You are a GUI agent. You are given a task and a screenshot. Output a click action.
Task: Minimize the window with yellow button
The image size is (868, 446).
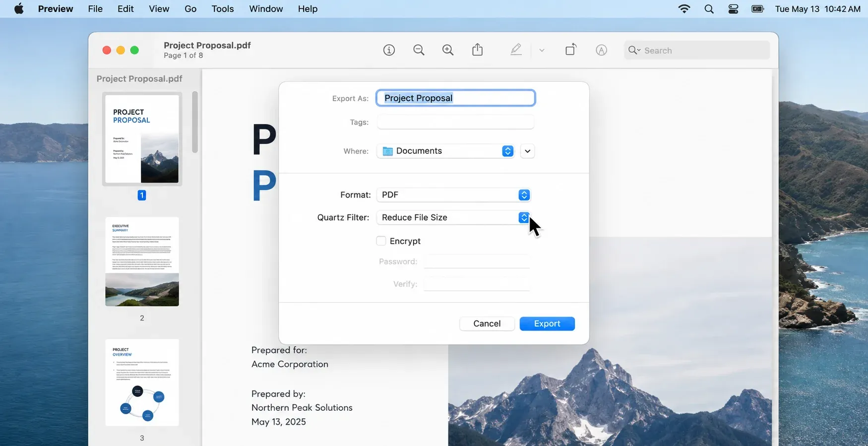(x=121, y=50)
